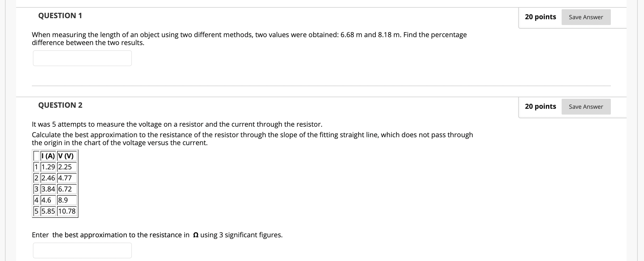Select the table cell showing 2.25

[x=65, y=167]
